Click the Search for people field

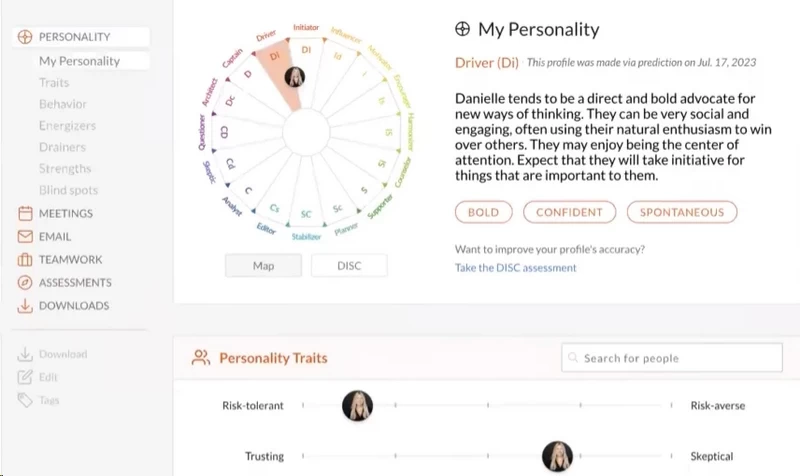click(671, 358)
